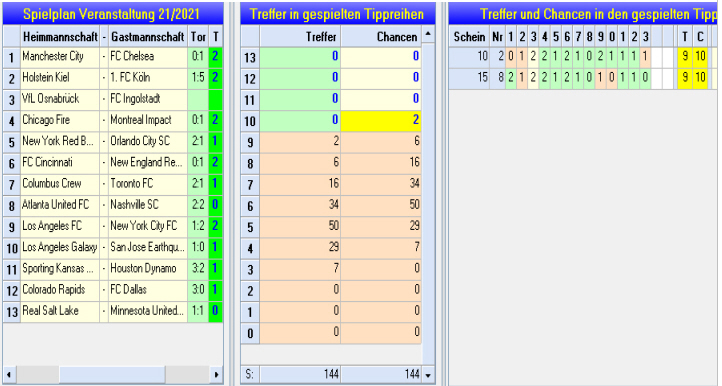This screenshot has width=722, height=386.
Task: Select Columbus Crew home team cell
Action: tap(60, 184)
